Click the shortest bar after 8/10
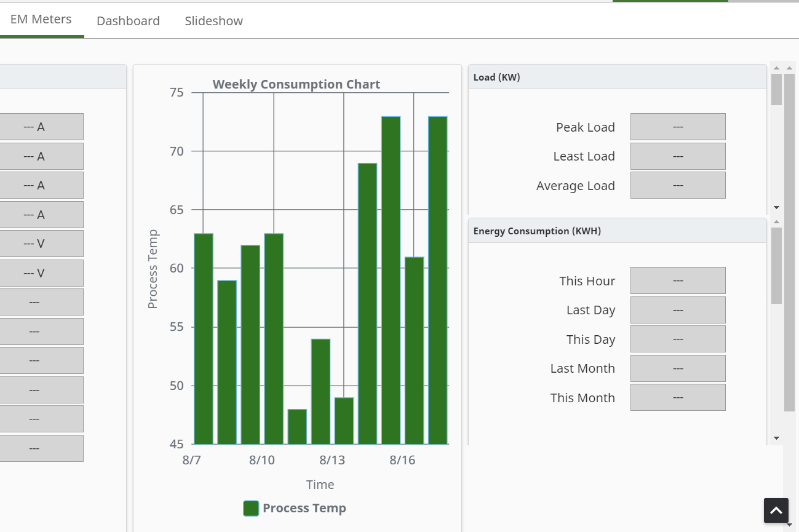Viewport: 799px width, 532px height. 297,427
